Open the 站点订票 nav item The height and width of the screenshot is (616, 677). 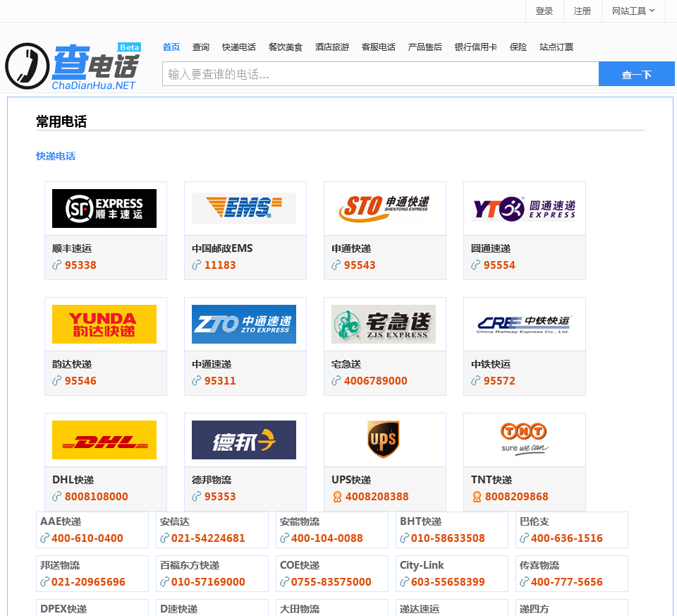[x=556, y=47]
